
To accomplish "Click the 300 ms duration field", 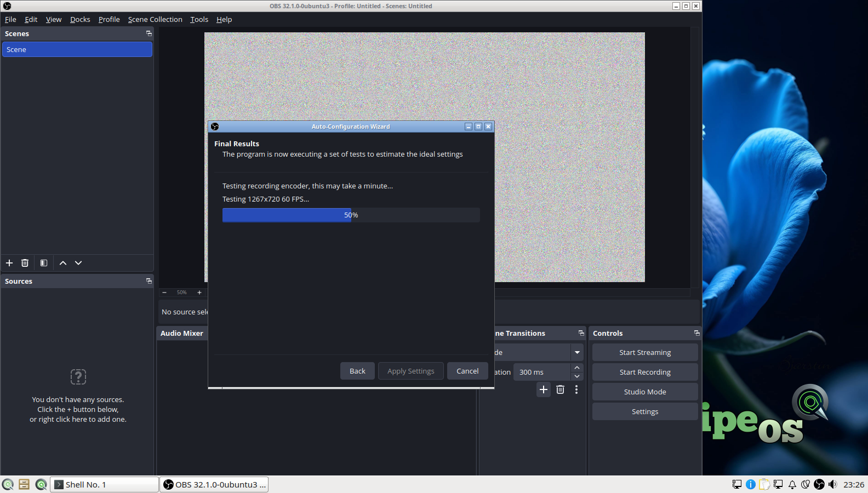I will coord(542,372).
